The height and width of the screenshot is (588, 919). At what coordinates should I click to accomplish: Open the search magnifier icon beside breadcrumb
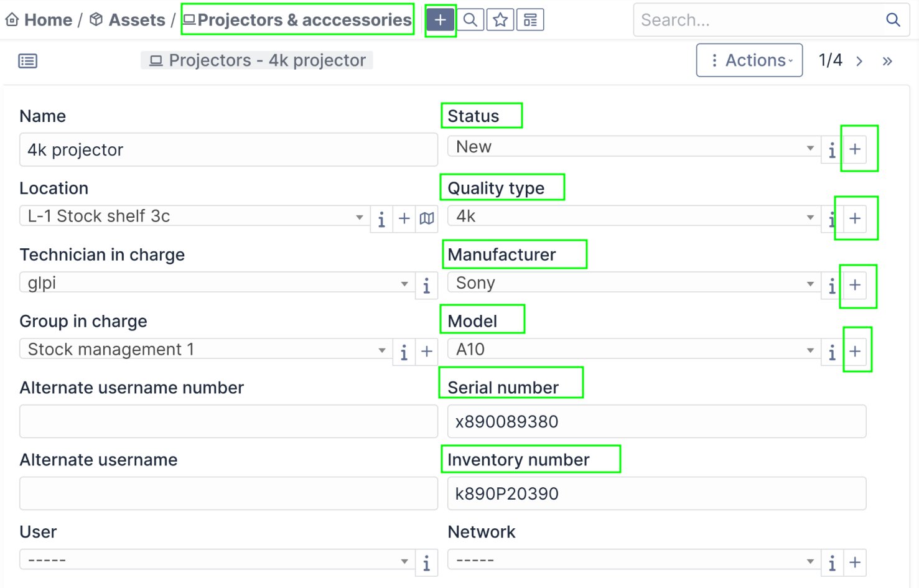470,21
